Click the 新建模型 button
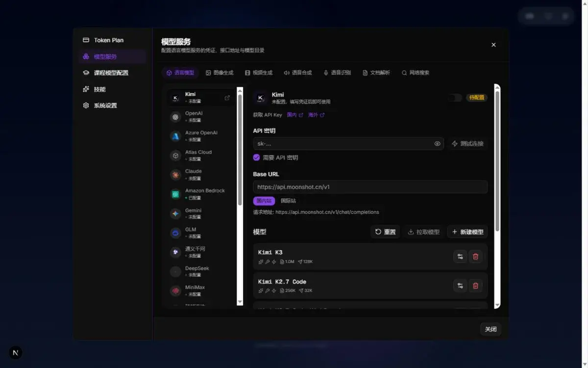 tap(467, 232)
